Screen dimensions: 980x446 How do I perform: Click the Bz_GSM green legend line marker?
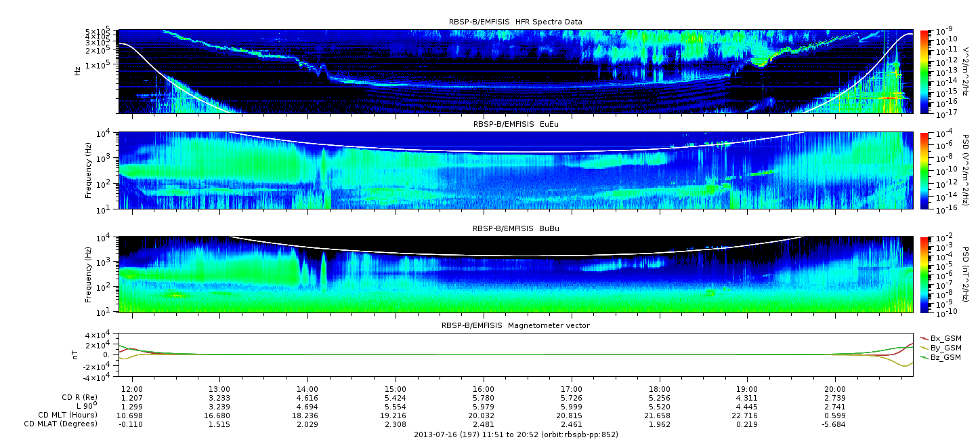[924, 357]
